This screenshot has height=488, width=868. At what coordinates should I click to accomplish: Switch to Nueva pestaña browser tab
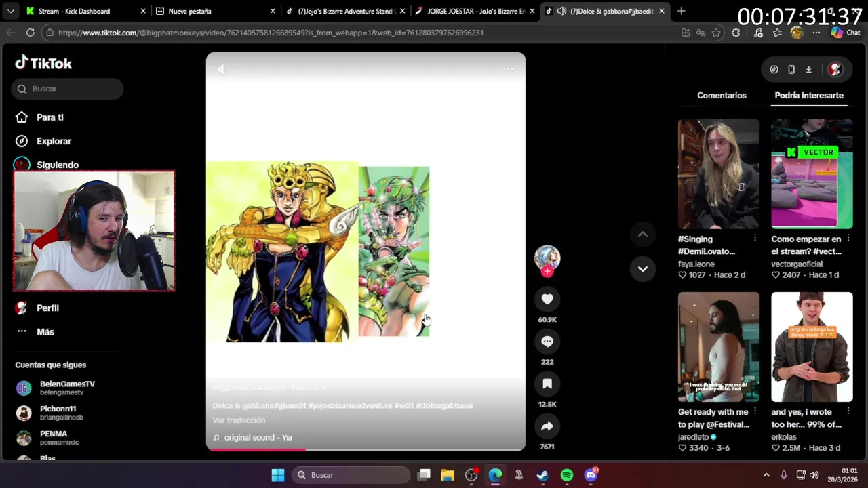[x=216, y=11]
